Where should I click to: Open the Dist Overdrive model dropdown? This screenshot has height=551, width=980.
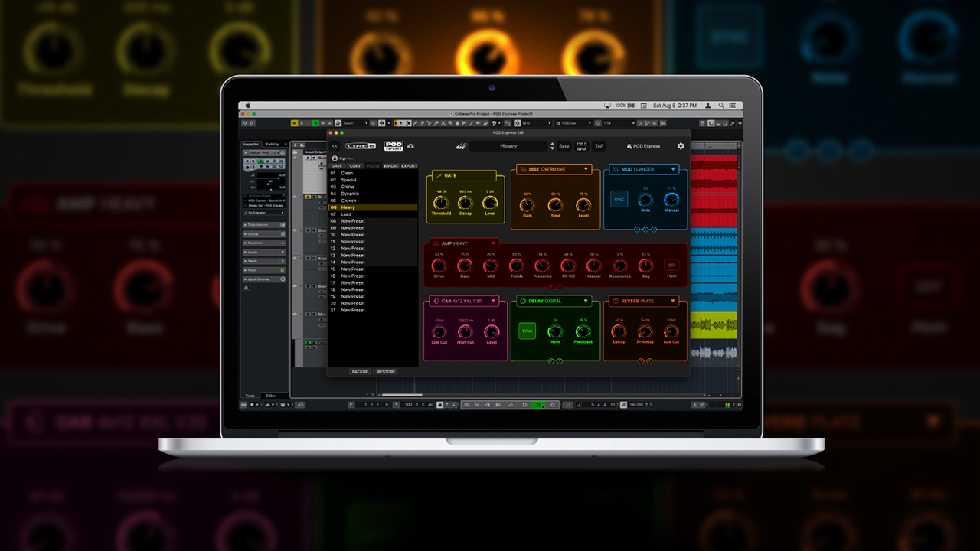[x=586, y=169]
